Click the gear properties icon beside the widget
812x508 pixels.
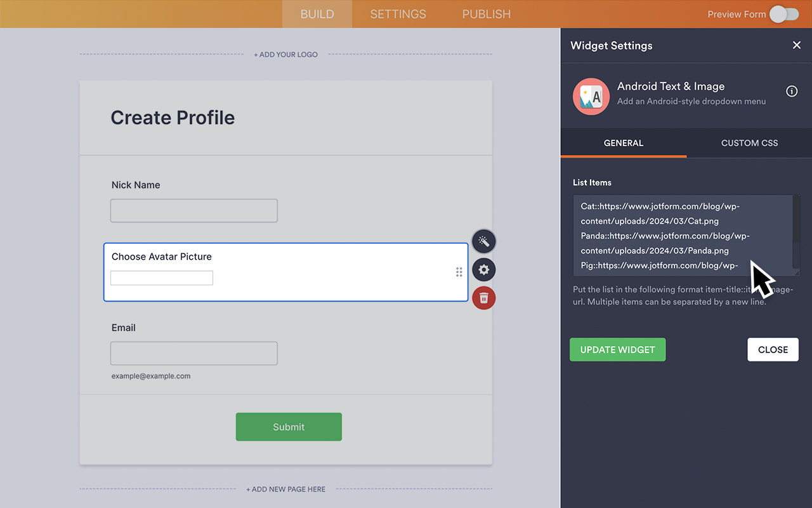tap(483, 270)
